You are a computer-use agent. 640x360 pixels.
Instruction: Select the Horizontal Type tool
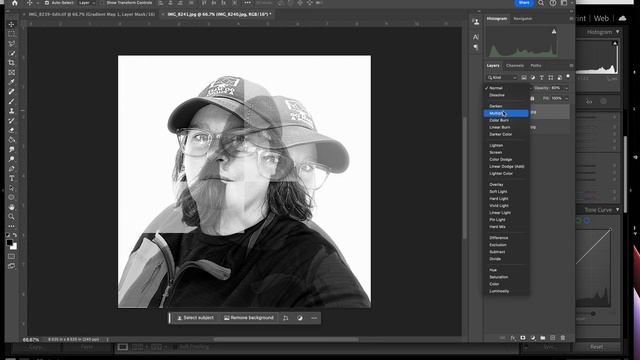coord(11,178)
